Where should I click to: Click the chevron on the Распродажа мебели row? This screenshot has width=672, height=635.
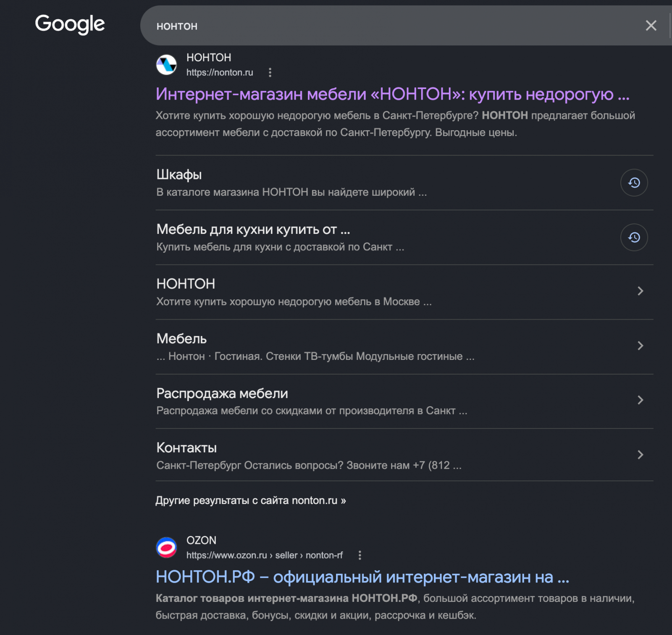click(x=640, y=400)
